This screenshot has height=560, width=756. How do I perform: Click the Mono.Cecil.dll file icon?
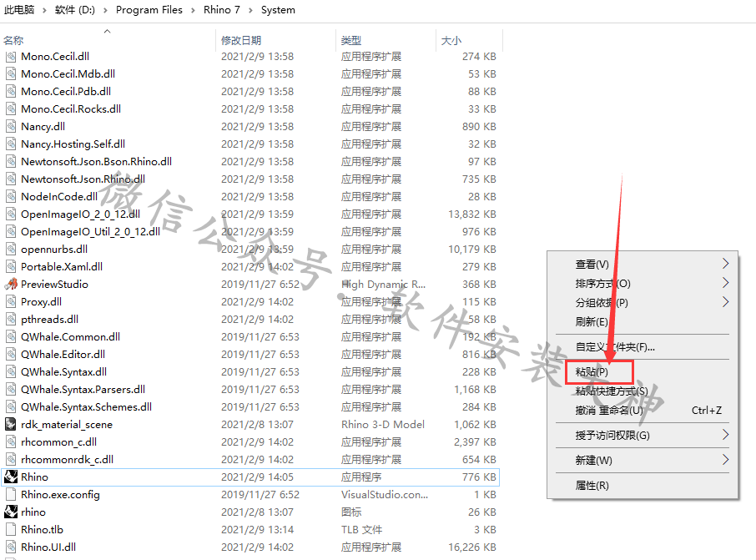click(x=11, y=57)
